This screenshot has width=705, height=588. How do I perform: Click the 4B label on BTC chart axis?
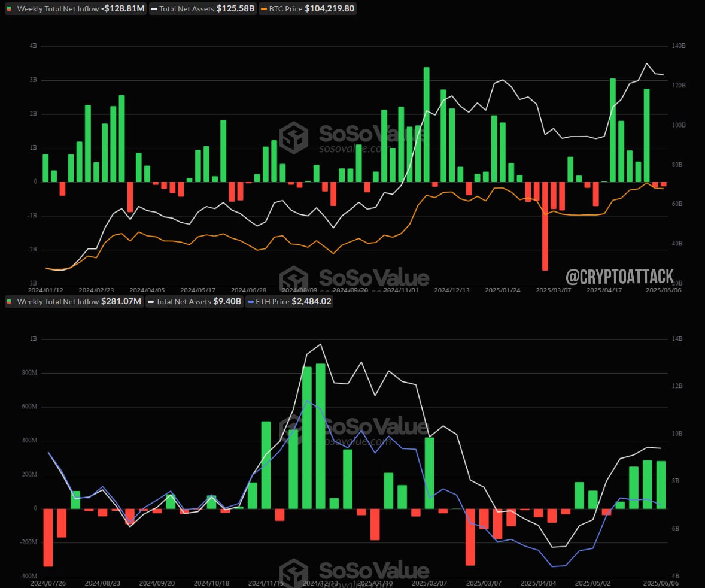point(33,46)
